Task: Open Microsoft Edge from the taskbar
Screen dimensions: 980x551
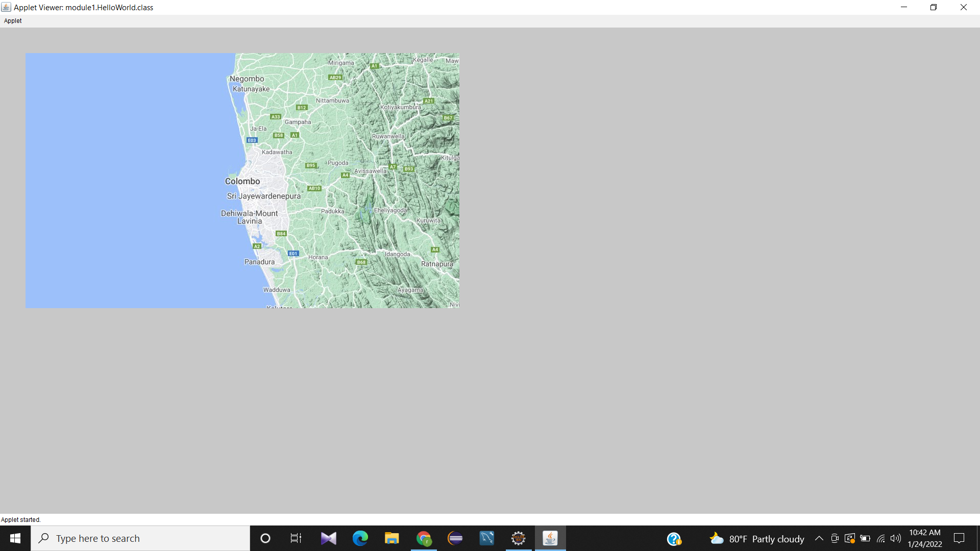Action: coord(361,538)
